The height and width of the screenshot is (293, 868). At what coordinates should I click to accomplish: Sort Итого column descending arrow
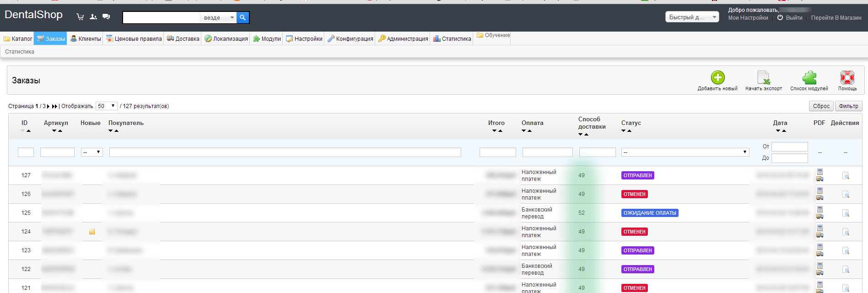pos(494,131)
